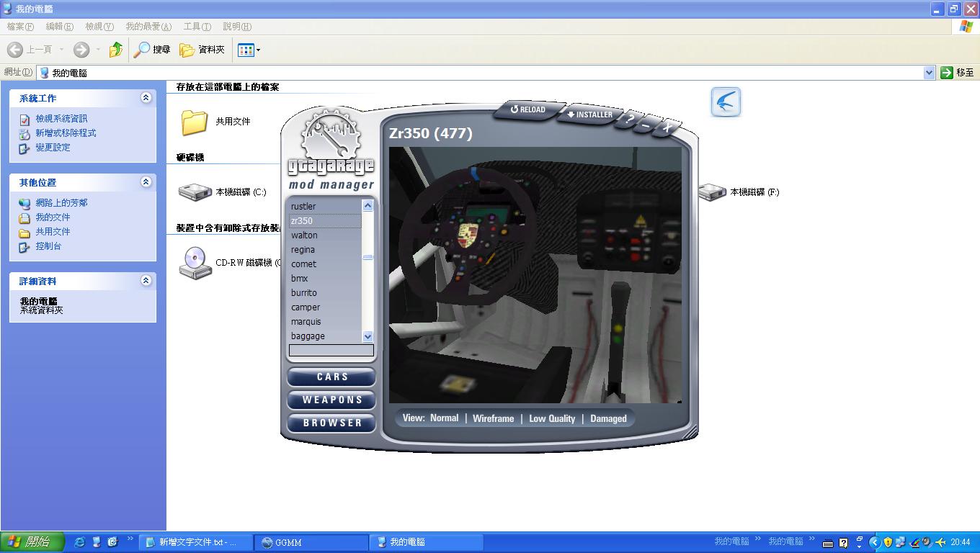This screenshot has height=553, width=980.
Task: Collapse the 詳細資料 panel
Action: (x=146, y=281)
